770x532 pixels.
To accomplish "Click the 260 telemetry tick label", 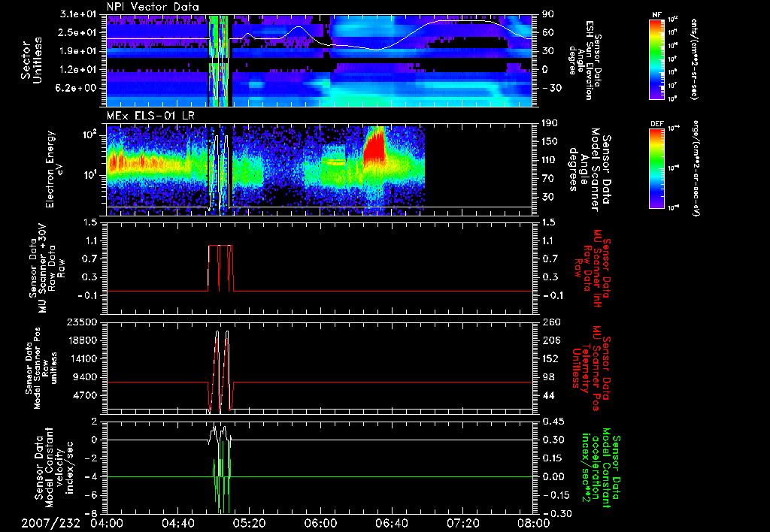I will (550, 322).
